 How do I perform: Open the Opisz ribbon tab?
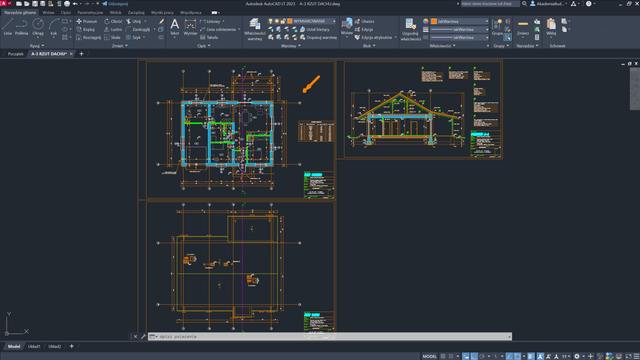(66, 13)
